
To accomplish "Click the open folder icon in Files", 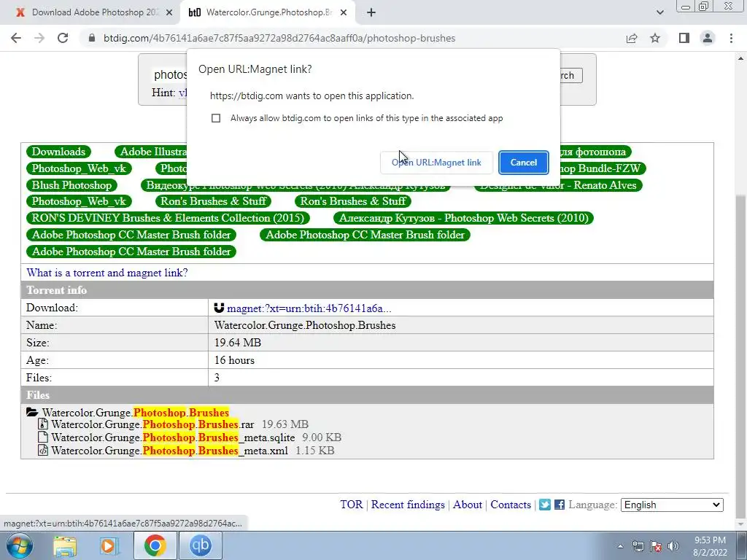I will [32, 413].
